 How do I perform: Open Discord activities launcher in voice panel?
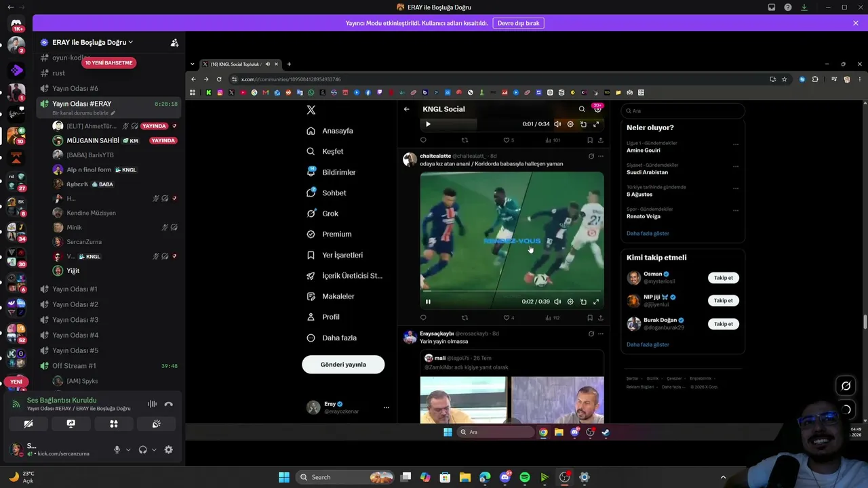(x=114, y=424)
